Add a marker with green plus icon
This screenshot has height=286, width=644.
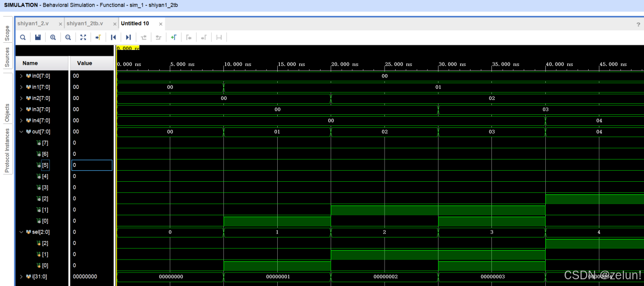coord(174,37)
